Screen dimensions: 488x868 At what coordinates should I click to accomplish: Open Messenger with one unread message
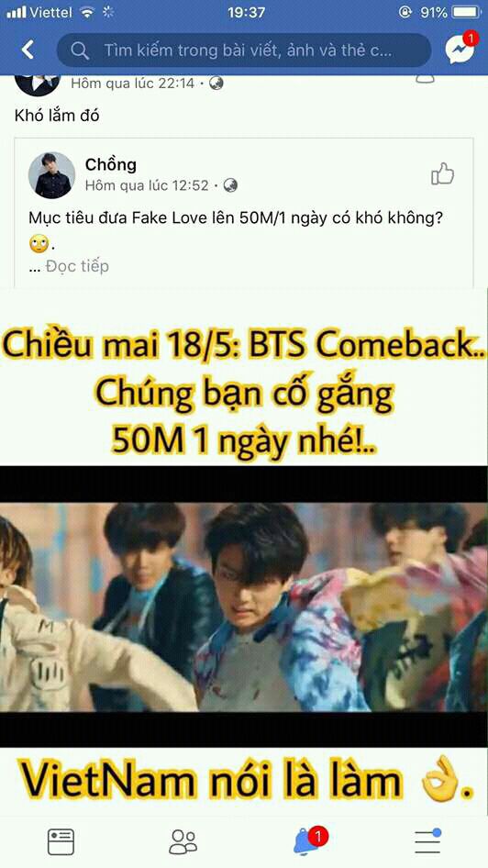(460, 49)
